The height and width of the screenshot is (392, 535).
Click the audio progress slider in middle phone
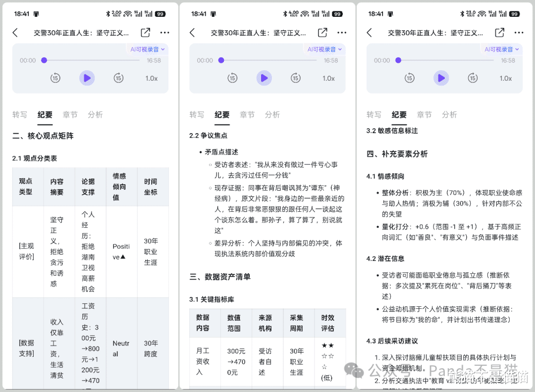click(x=267, y=60)
